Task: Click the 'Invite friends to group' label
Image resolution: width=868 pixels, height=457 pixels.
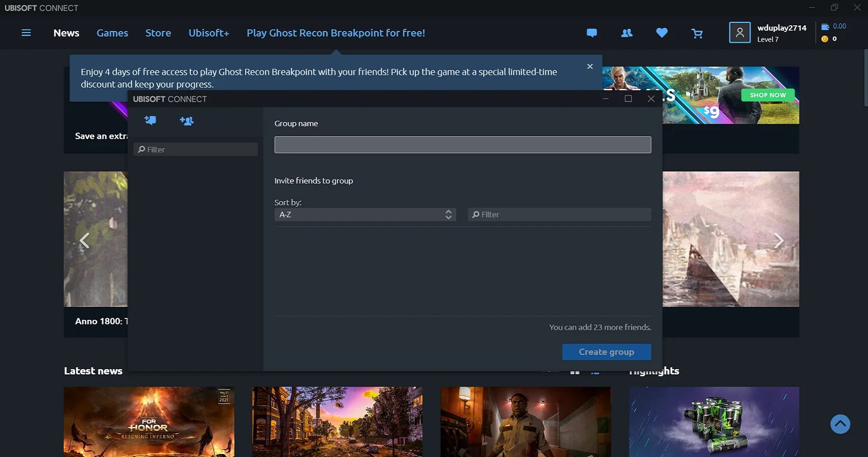Action: click(x=314, y=181)
